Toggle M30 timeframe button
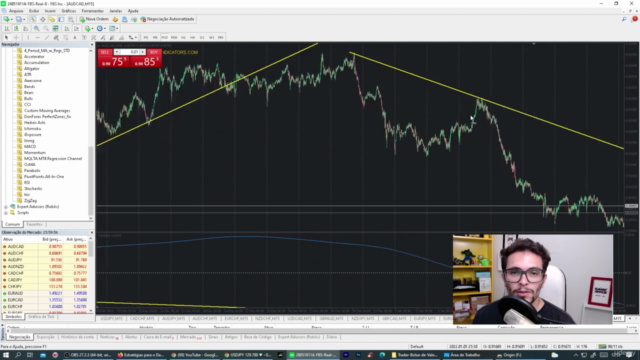Viewport: 640px width, 360px height. point(174,37)
